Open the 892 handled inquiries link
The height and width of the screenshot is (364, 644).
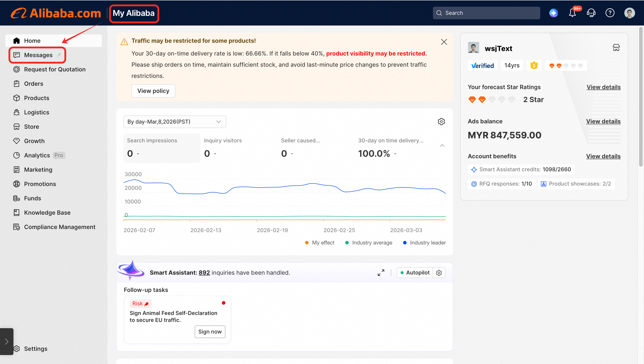[x=204, y=273]
